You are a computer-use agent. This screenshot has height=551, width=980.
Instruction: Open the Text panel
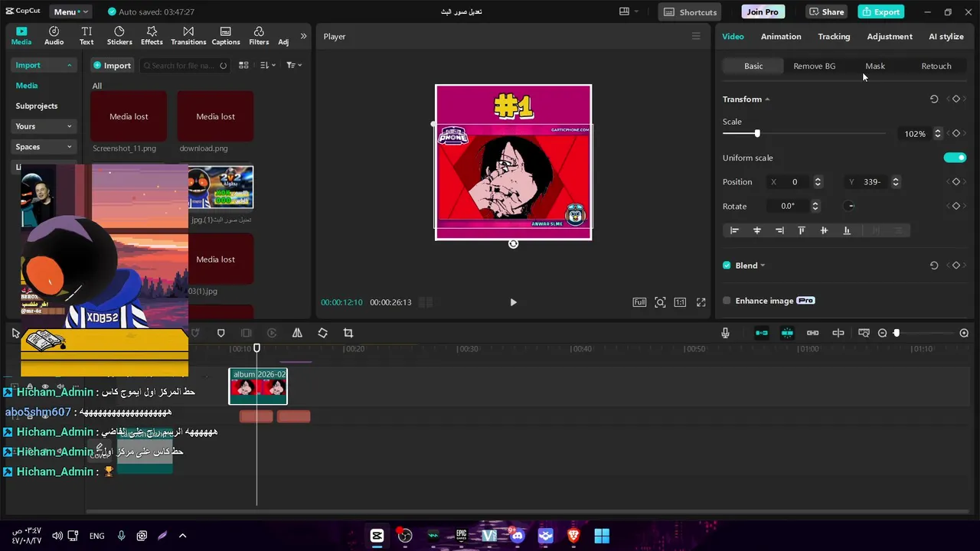[87, 36]
